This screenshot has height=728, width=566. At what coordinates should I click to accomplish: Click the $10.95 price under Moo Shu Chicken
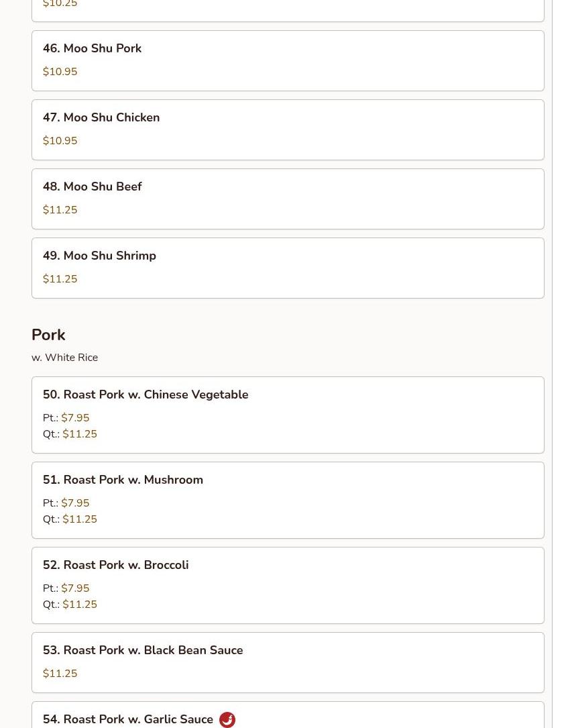[x=60, y=141]
